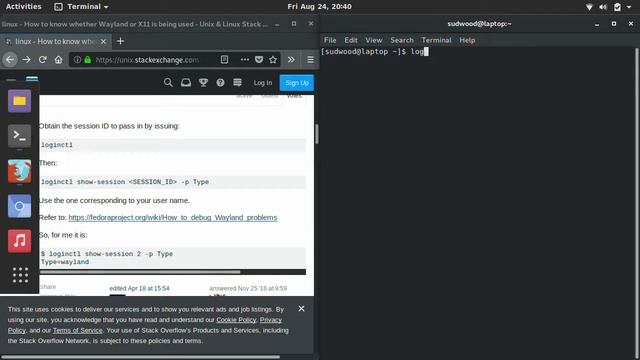Screen dimensions: 640x360
Task: Click the Firefox page vertical scrollbar
Action: tap(316, 133)
